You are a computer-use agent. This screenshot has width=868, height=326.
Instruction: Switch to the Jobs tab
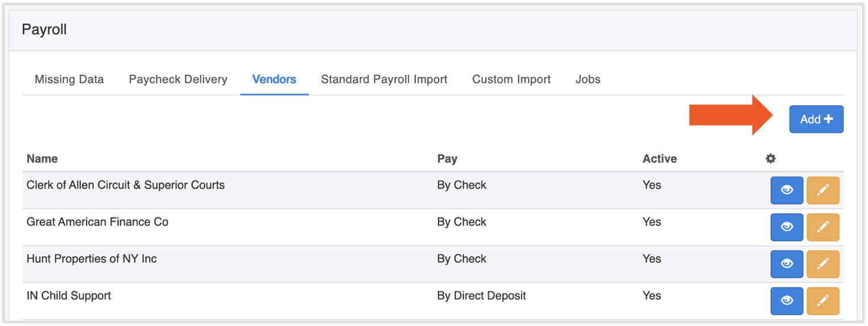tap(588, 80)
